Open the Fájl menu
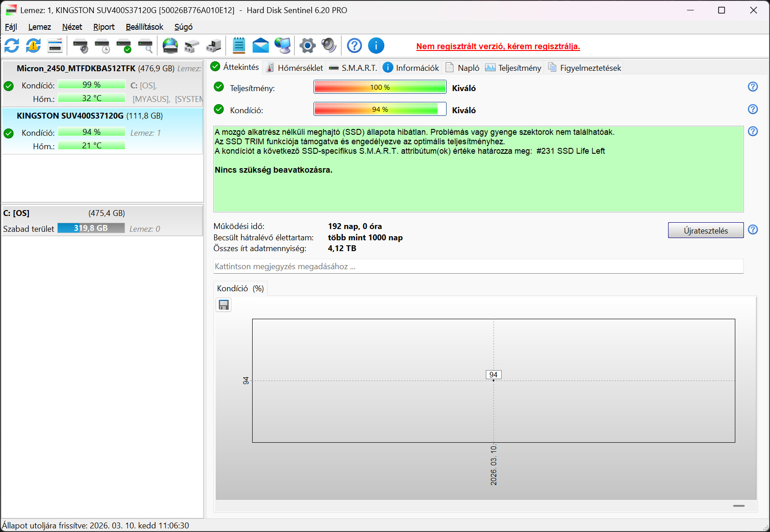770x532 pixels. coord(11,27)
